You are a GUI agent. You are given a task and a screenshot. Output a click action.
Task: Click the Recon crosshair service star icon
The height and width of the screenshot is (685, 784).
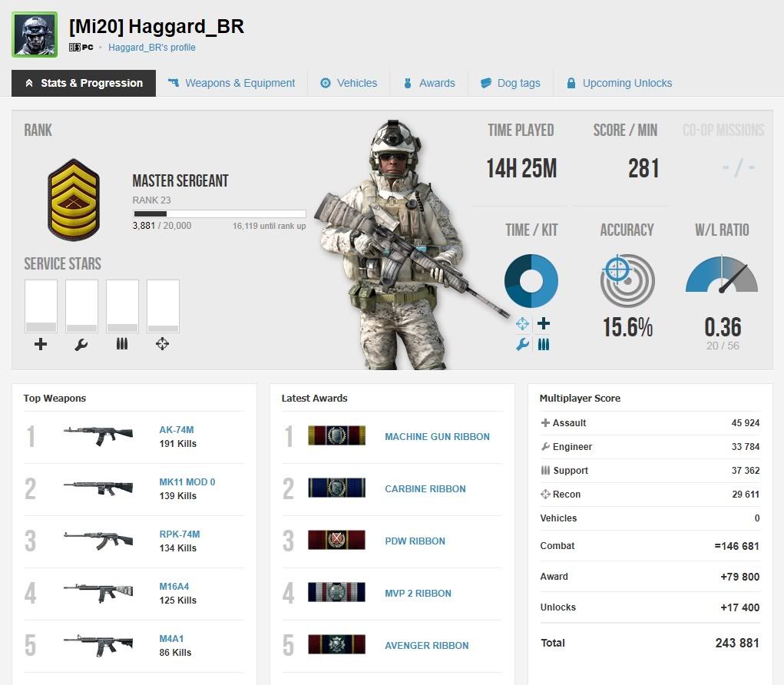pos(162,344)
